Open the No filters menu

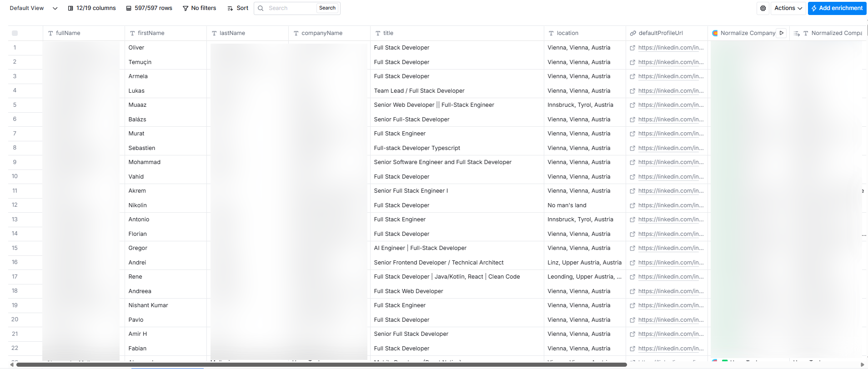click(x=199, y=8)
